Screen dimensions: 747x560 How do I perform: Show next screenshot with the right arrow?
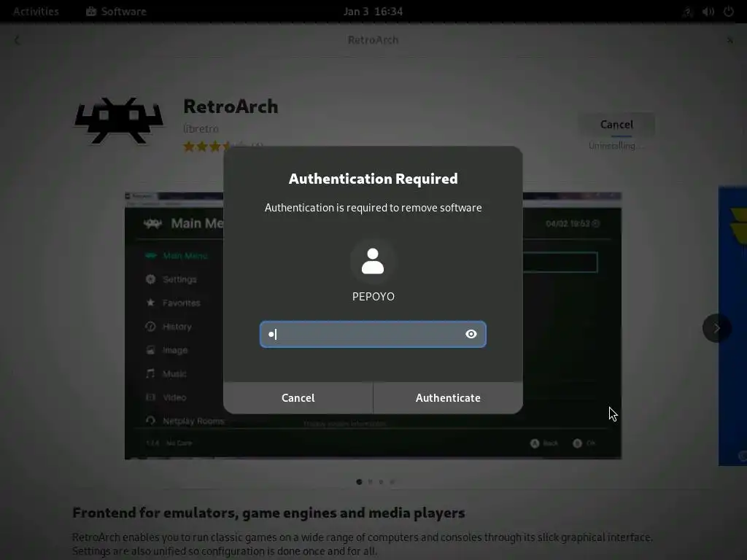click(x=716, y=328)
